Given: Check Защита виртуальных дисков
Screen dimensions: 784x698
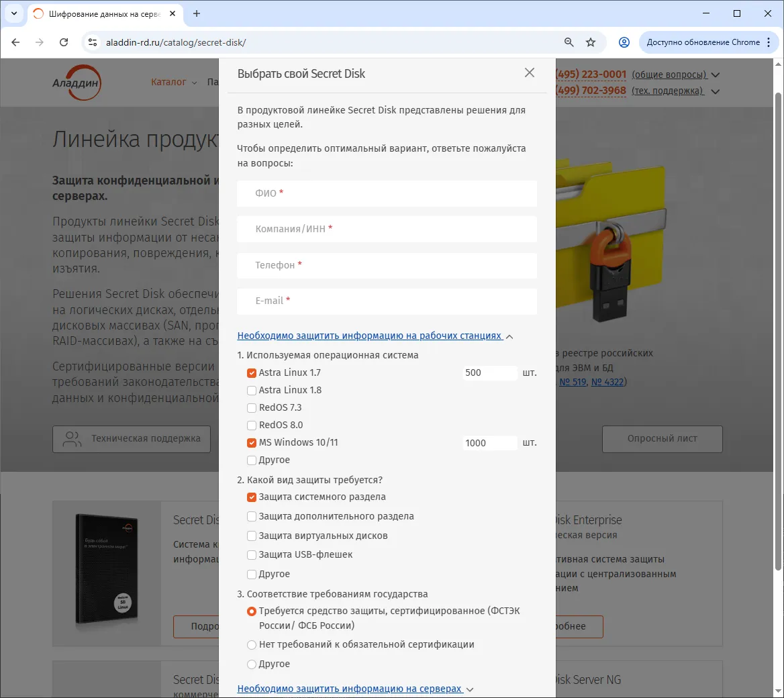Looking at the screenshot, I should (x=252, y=536).
